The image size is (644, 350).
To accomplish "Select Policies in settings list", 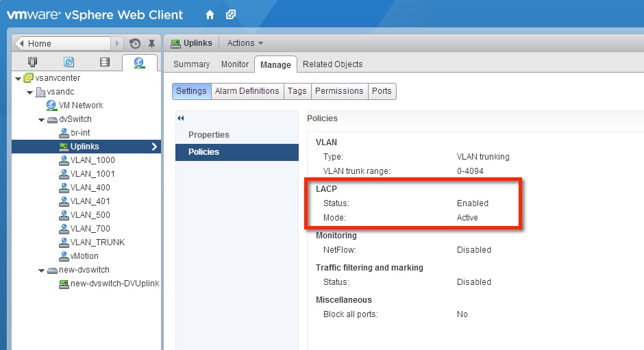I will click(x=237, y=152).
